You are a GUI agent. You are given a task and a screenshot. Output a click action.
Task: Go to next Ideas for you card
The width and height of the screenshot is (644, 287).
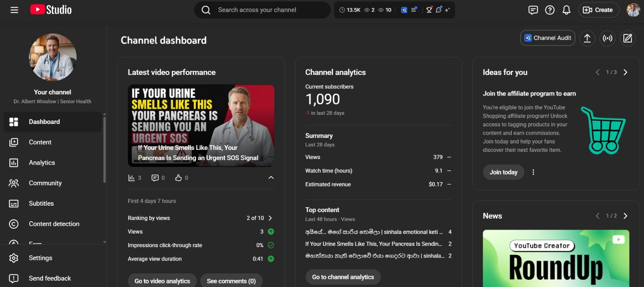(x=625, y=72)
